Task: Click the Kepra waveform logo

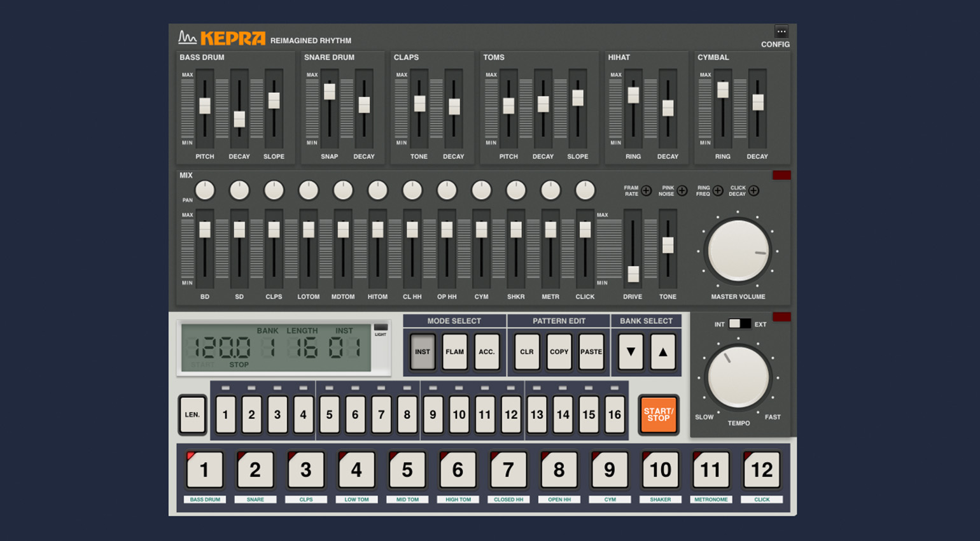Action: click(187, 38)
